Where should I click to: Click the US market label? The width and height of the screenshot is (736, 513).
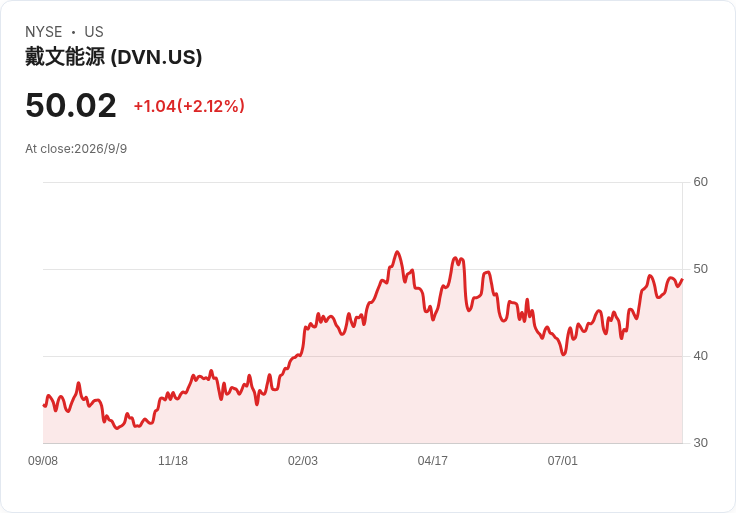click(94, 32)
